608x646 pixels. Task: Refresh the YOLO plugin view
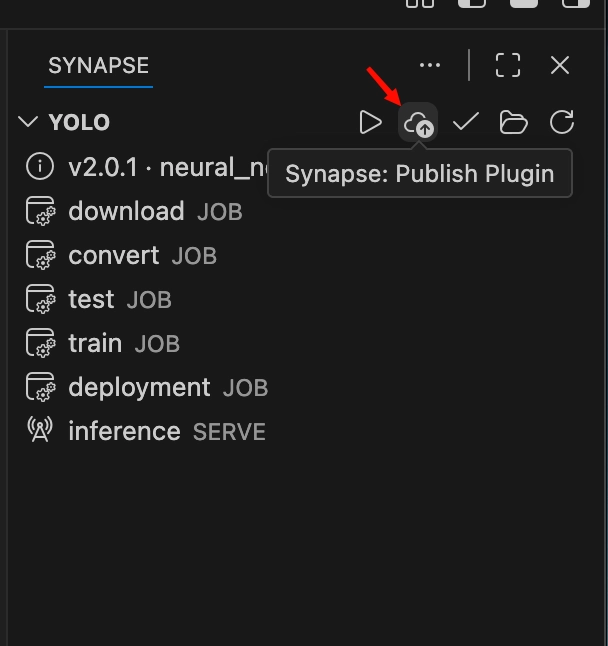point(562,122)
